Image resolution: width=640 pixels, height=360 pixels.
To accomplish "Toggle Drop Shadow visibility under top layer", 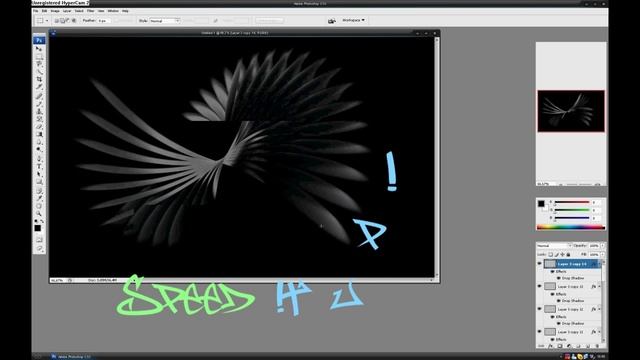I will point(559,278).
